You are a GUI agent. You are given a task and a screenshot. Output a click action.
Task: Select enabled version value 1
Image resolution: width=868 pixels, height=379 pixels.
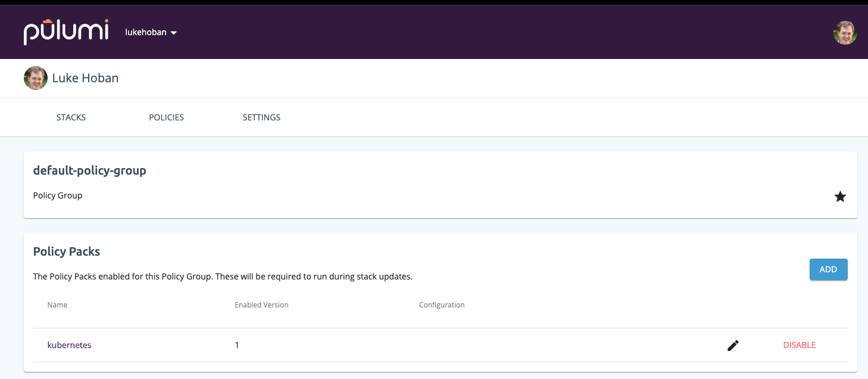point(237,345)
